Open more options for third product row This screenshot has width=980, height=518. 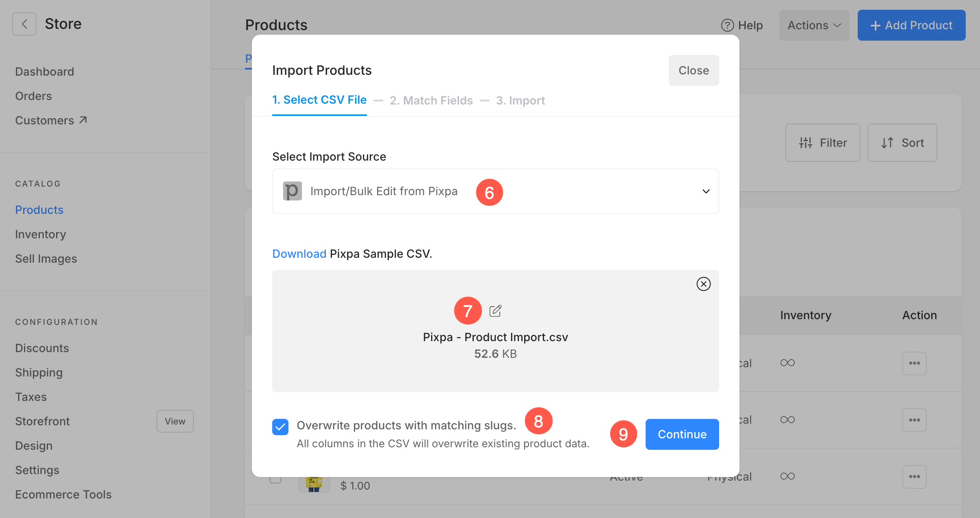(x=914, y=477)
